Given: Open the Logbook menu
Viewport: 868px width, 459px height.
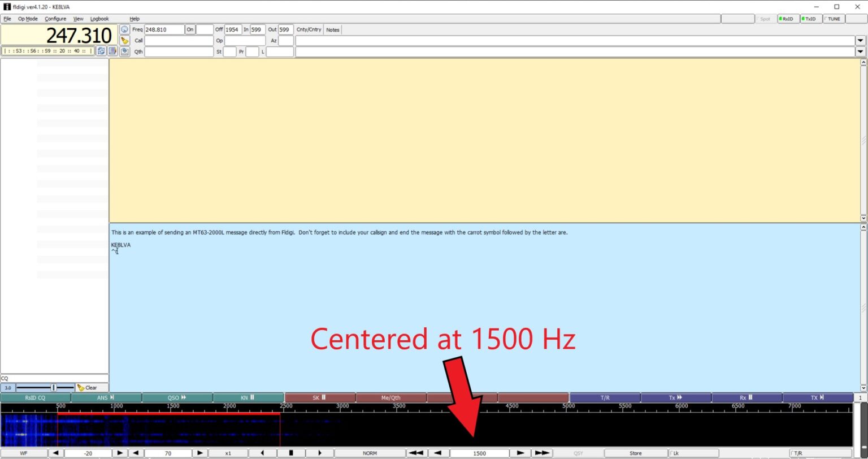Looking at the screenshot, I should 99,19.
